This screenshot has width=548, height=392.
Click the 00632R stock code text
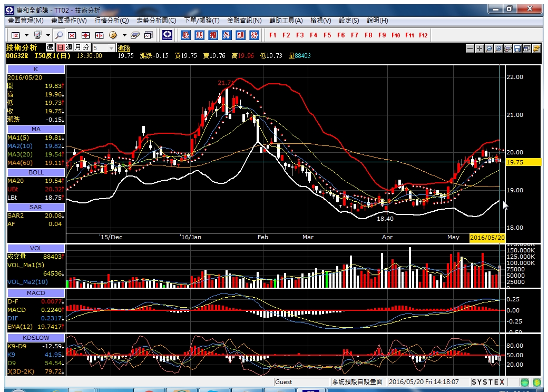17,55
